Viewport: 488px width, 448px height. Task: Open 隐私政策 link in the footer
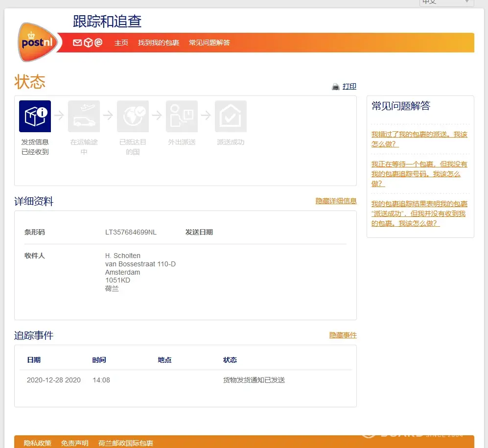38,443
